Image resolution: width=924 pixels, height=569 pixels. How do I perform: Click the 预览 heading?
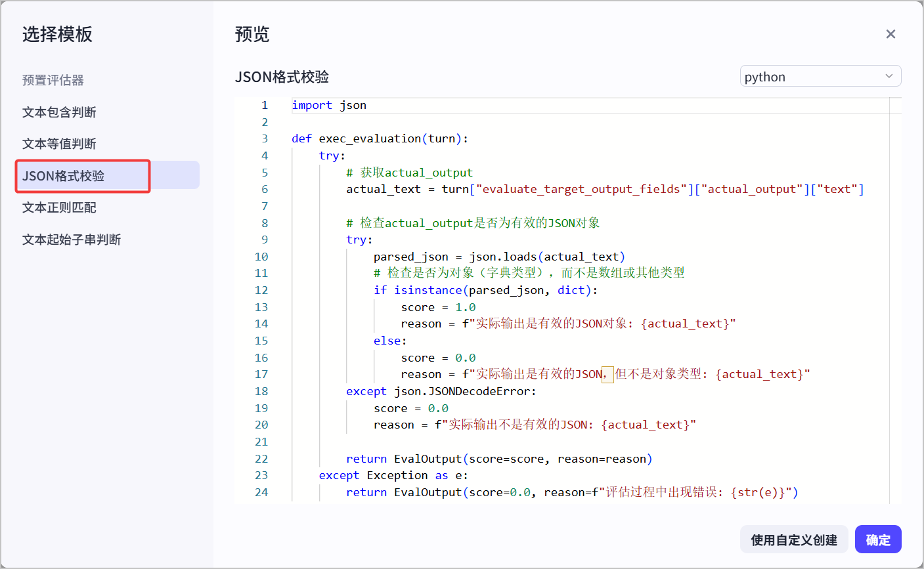tap(252, 34)
